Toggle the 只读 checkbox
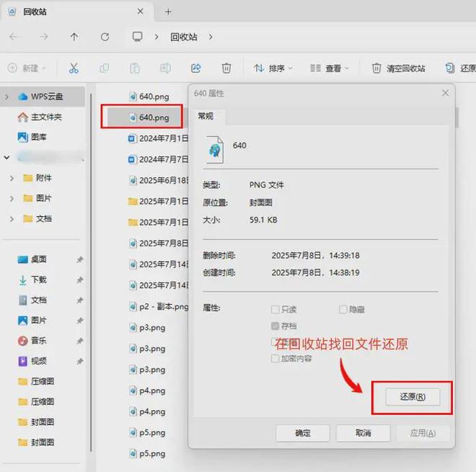 [275, 309]
